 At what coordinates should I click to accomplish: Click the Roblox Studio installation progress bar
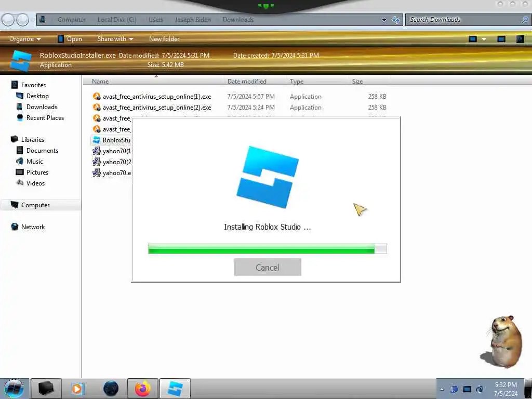click(x=268, y=249)
